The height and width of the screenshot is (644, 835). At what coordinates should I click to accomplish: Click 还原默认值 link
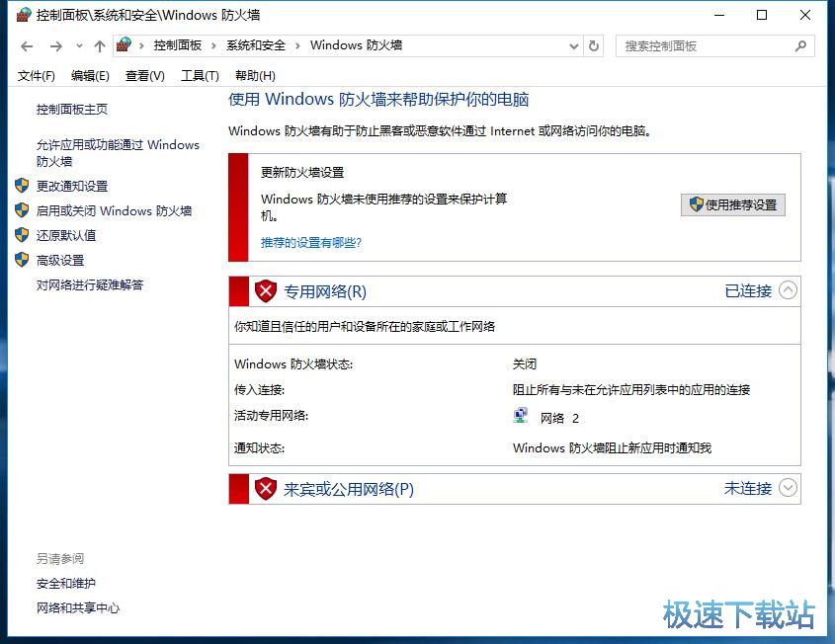[66, 235]
